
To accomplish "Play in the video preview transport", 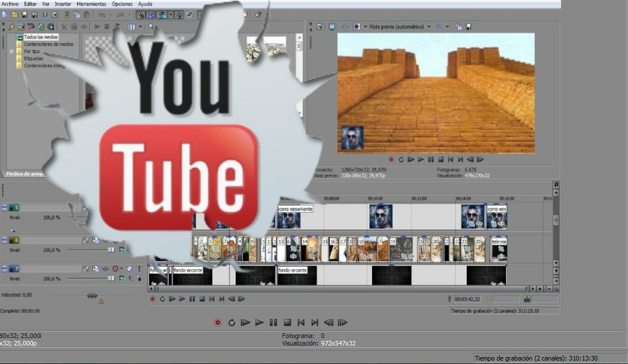I will [421, 160].
